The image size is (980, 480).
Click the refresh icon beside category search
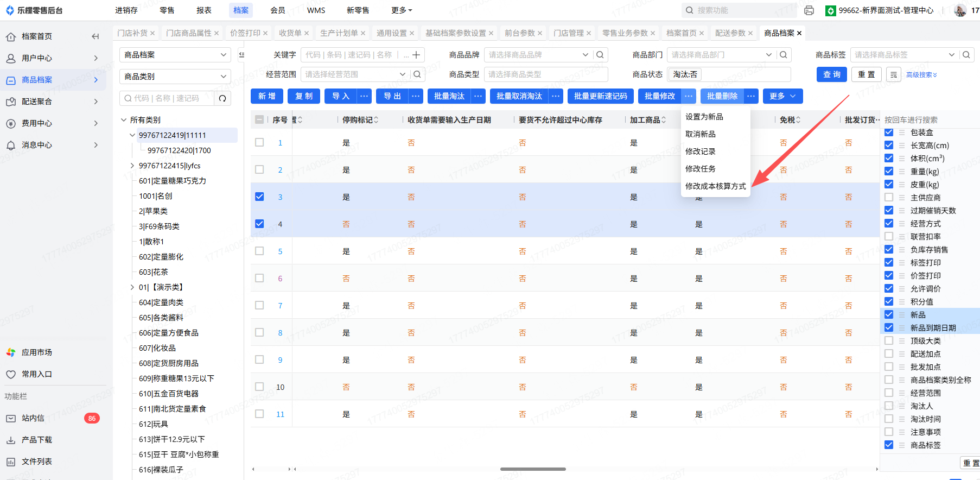coord(222,98)
